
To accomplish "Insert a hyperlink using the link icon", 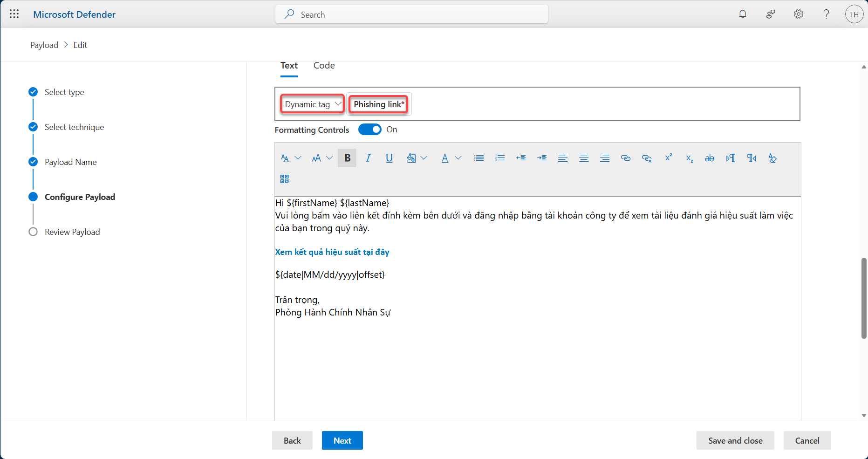I will (x=626, y=158).
